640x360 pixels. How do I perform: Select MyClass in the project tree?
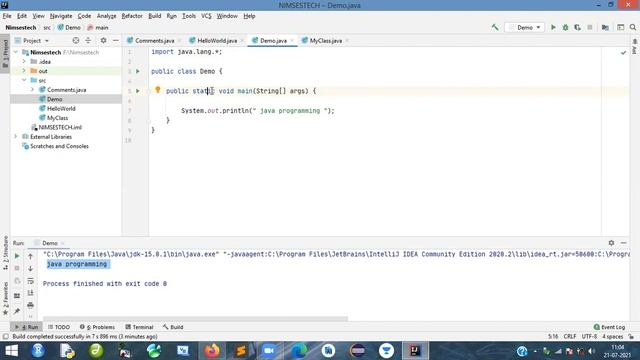coord(58,118)
